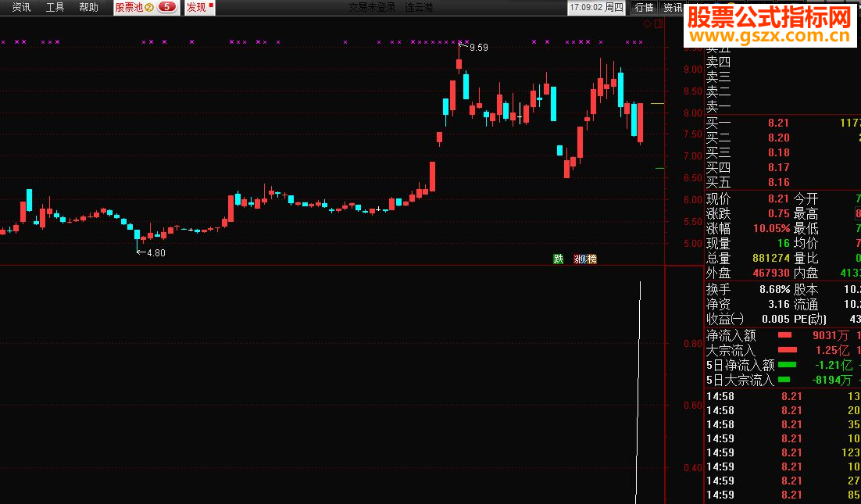
Task: Select the 14:59 tick row with volume 85
Action: pos(783,495)
